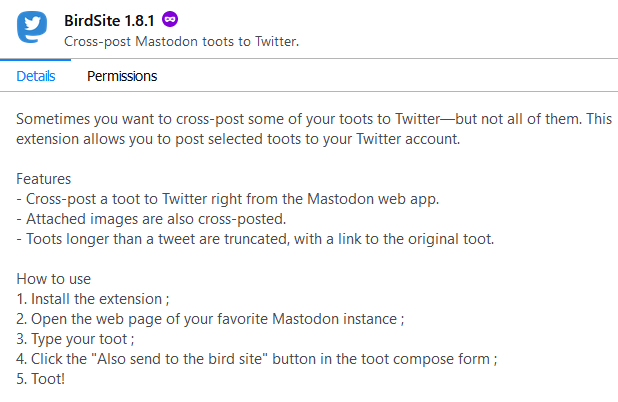The height and width of the screenshot is (402, 618).
Task: Click the 'How to use' heading
Action: coord(53,279)
